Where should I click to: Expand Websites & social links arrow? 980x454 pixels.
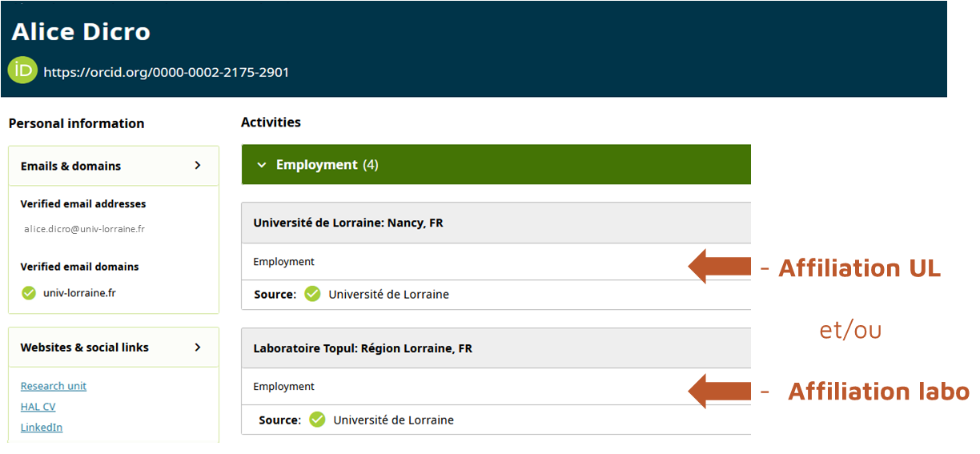(198, 348)
